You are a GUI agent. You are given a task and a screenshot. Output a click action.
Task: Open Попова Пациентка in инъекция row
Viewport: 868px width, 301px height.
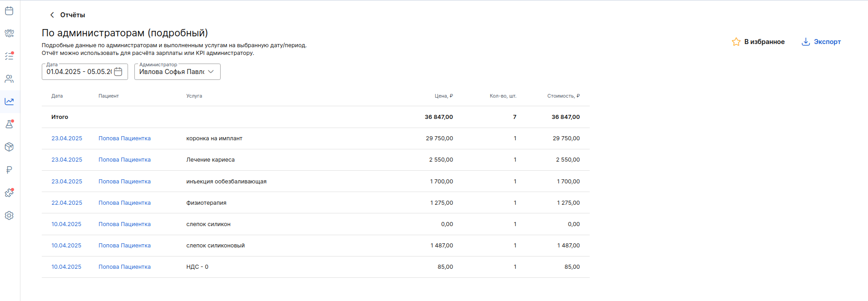[x=124, y=182]
